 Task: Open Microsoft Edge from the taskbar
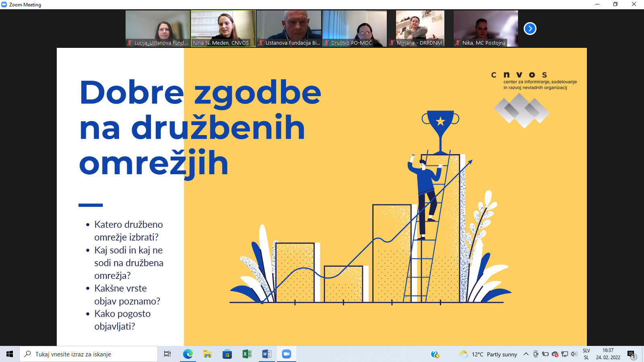click(x=188, y=354)
